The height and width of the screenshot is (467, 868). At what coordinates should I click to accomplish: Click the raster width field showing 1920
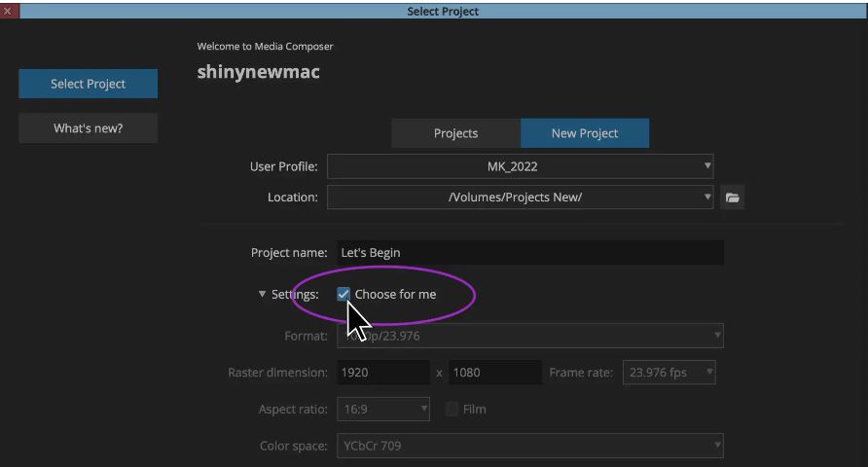click(383, 373)
